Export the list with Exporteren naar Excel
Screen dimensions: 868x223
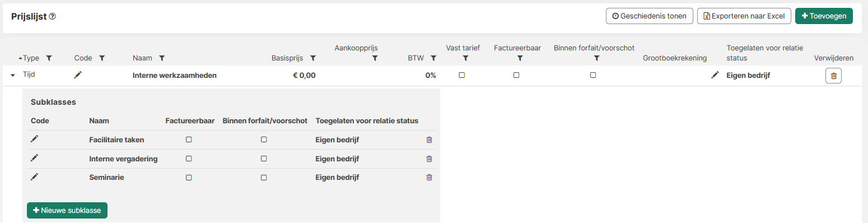tap(744, 16)
